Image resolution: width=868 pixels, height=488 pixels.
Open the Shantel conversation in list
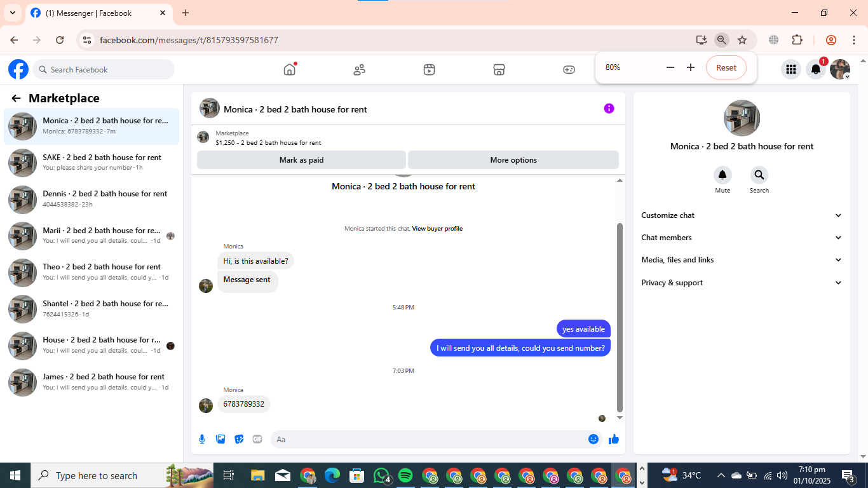click(x=92, y=309)
